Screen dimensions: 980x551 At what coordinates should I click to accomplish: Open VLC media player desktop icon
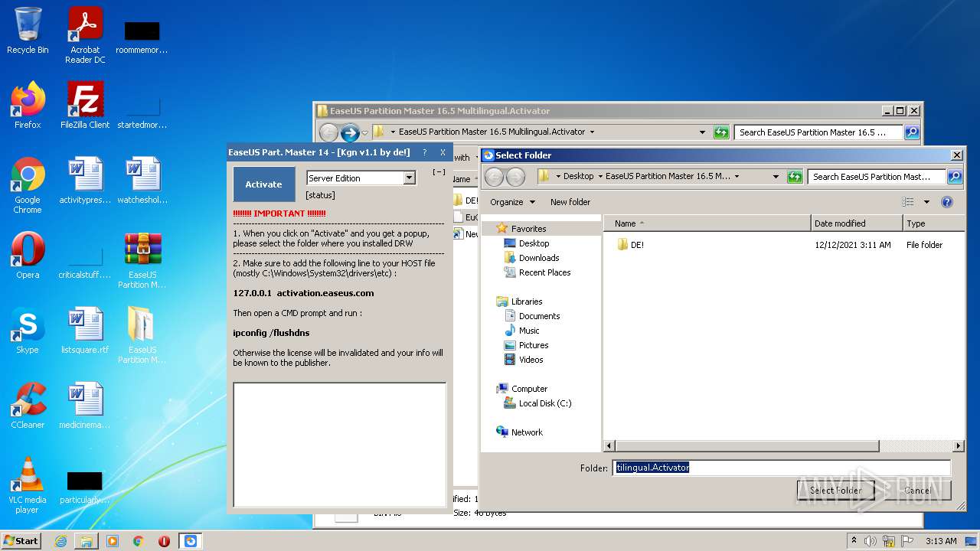[x=28, y=485]
